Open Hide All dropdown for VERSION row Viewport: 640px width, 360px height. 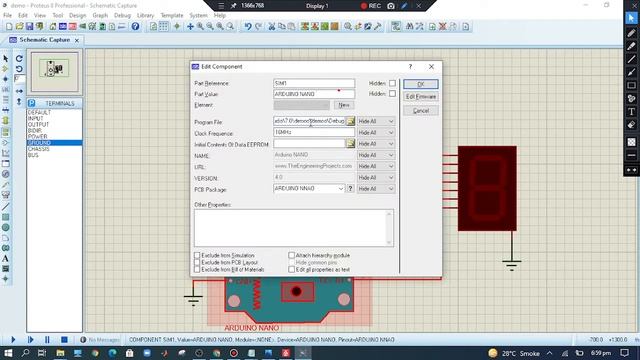376,178
